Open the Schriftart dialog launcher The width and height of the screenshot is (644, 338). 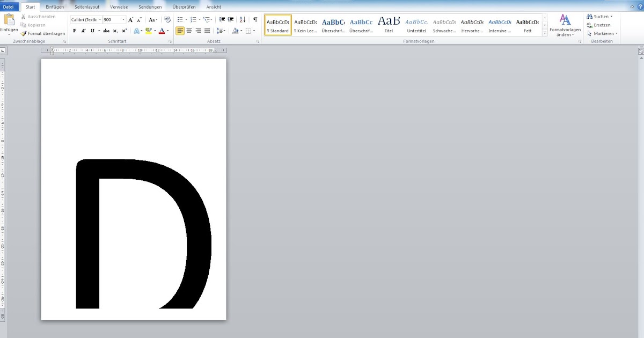coord(170,41)
